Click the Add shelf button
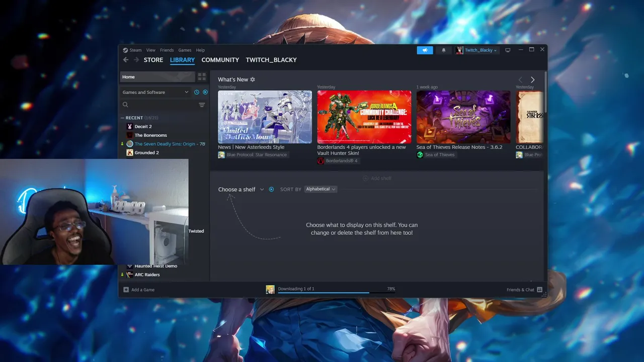Screen dimensions: 644x362 [x=377, y=178]
